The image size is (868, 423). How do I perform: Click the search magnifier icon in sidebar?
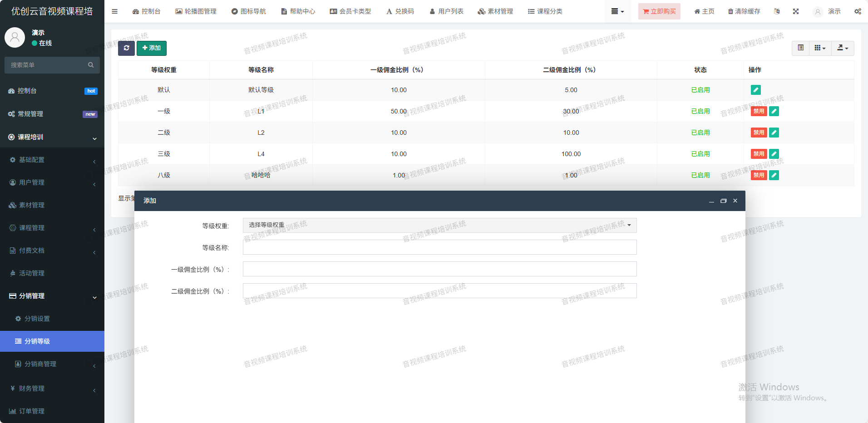(91, 65)
